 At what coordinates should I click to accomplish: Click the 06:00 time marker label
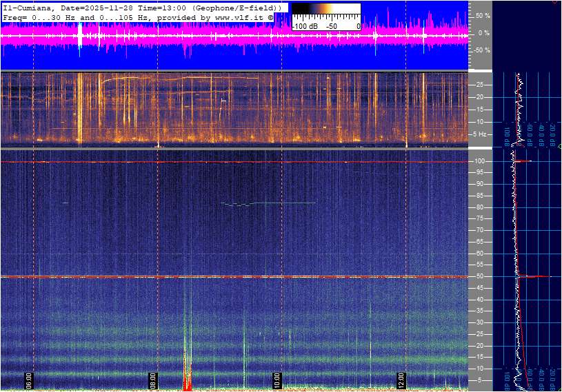click(x=29, y=380)
